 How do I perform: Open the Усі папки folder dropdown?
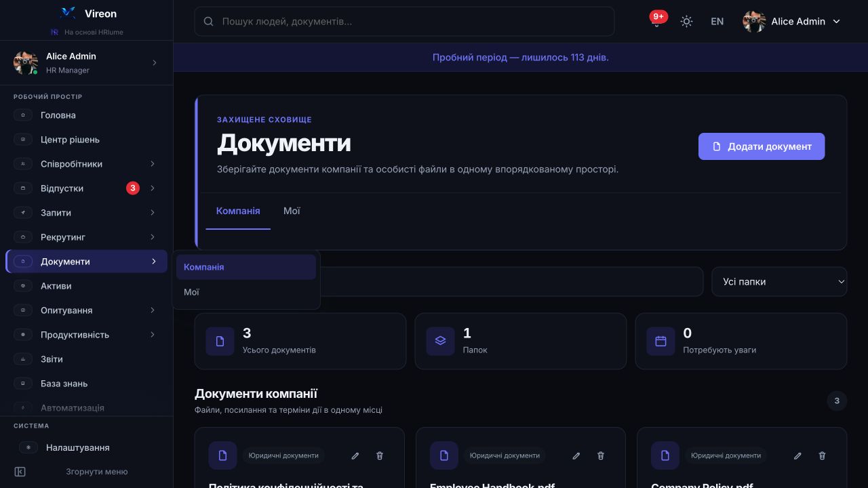click(779, 282)
